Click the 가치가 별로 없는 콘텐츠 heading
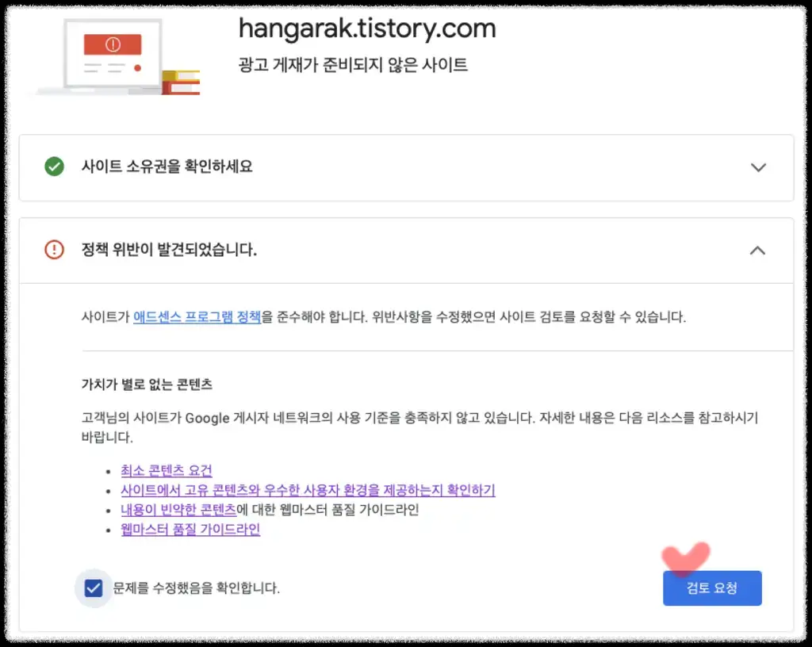 click(147, 384)
